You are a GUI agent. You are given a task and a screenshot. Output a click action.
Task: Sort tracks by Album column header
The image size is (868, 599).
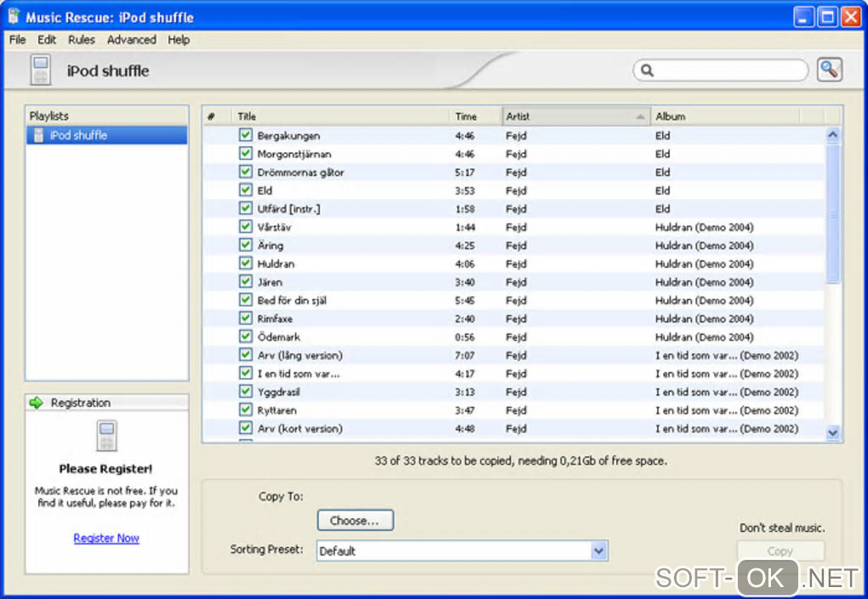click(725, 117)
